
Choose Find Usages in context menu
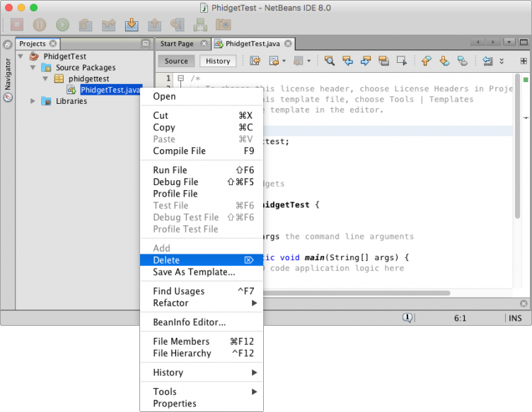pyautogui.click(x=202, y=291)
